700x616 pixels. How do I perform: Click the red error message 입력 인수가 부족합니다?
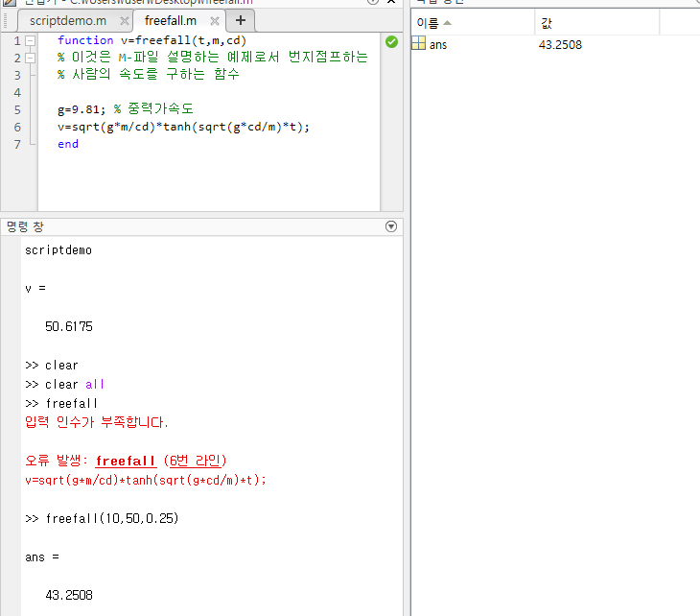[97, 422]
